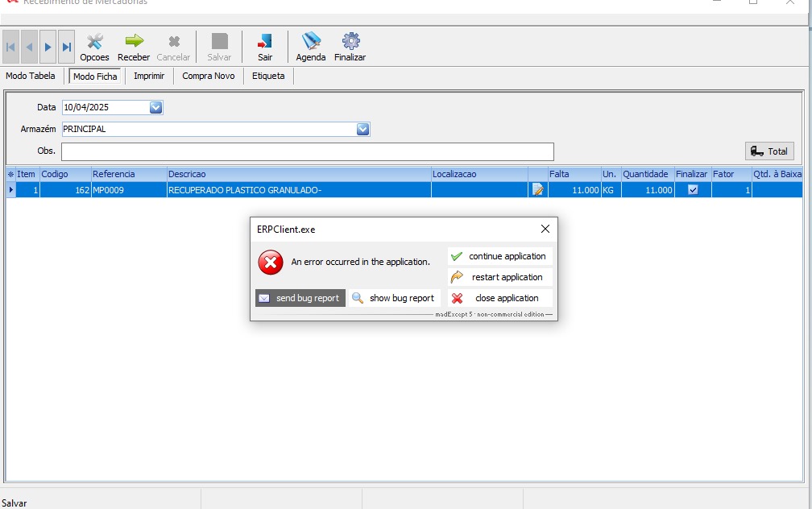The image size is (812, 509).
Task: Open the Data date picker dropdown
Action: (156, 107)
